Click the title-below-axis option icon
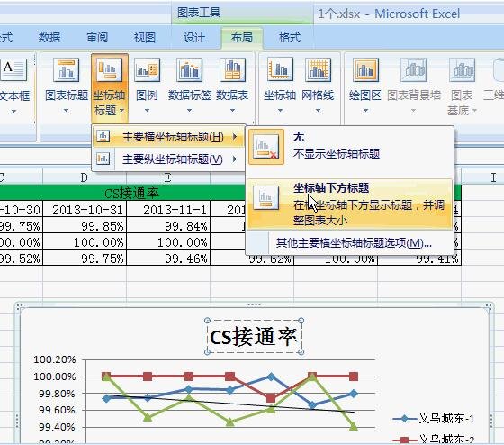Screen dimensions: 504x445 tap(265, 198)
